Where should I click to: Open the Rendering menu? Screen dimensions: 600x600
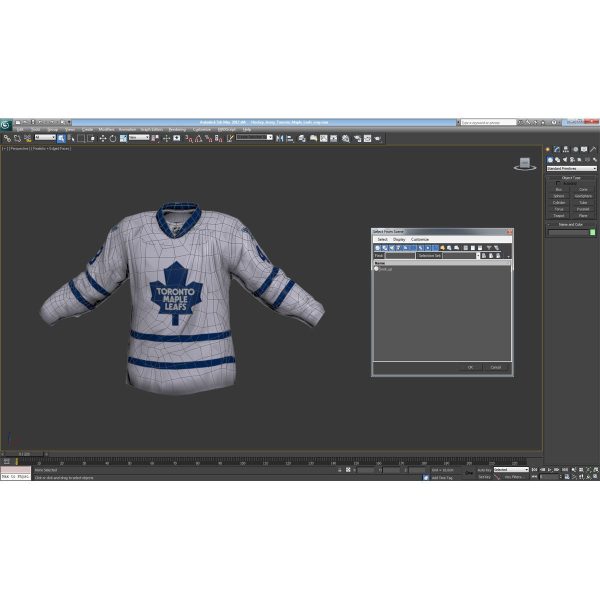177,130
